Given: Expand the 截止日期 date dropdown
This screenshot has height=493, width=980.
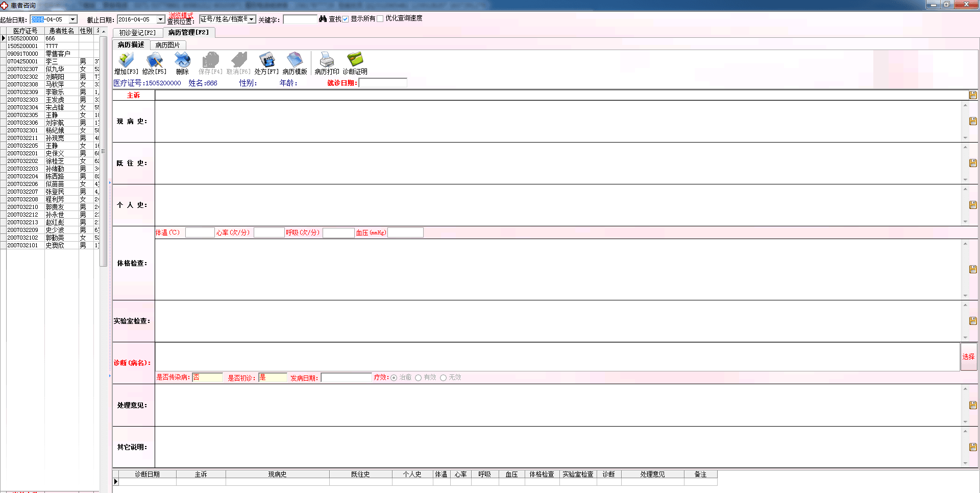Looking at the screenshot, I should [160, 19].
